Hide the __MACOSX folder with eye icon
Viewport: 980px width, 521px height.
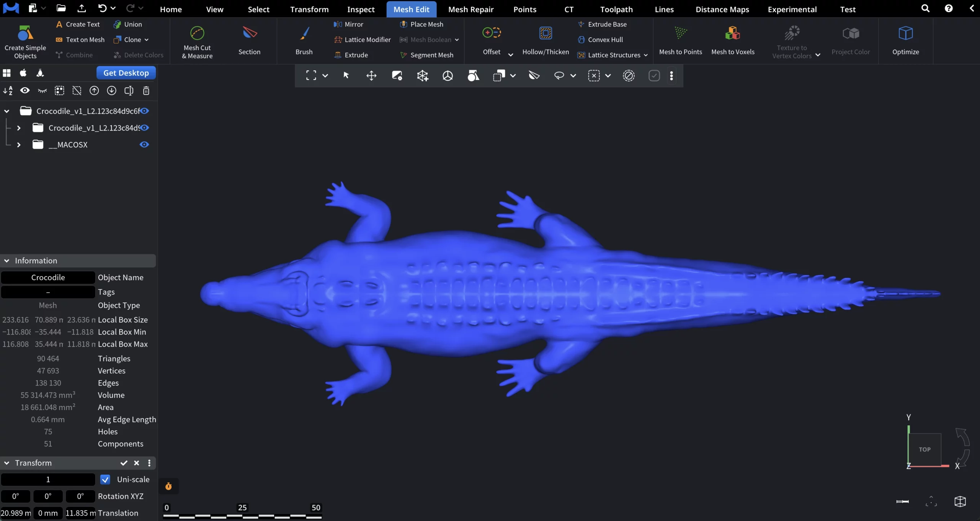[x=144, y=145]
